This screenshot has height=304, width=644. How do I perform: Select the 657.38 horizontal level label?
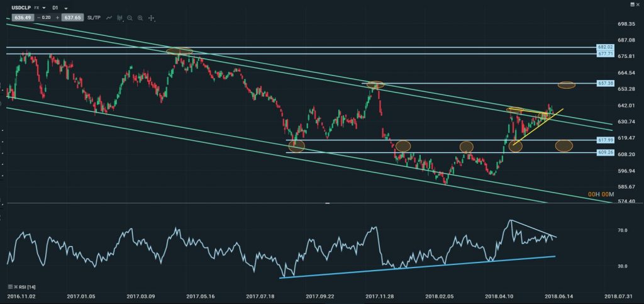pyautogui.click(x=604, y=84)
